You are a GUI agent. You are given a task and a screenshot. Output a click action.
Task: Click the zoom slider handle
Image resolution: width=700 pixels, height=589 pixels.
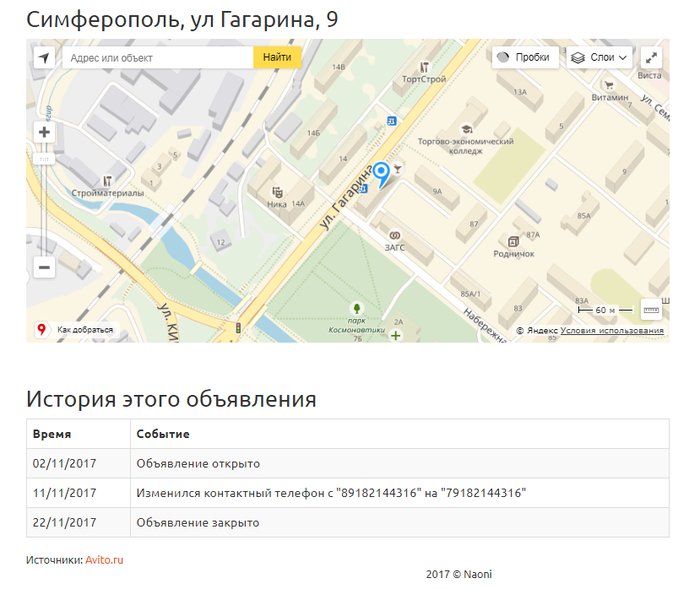coord(44,158)
